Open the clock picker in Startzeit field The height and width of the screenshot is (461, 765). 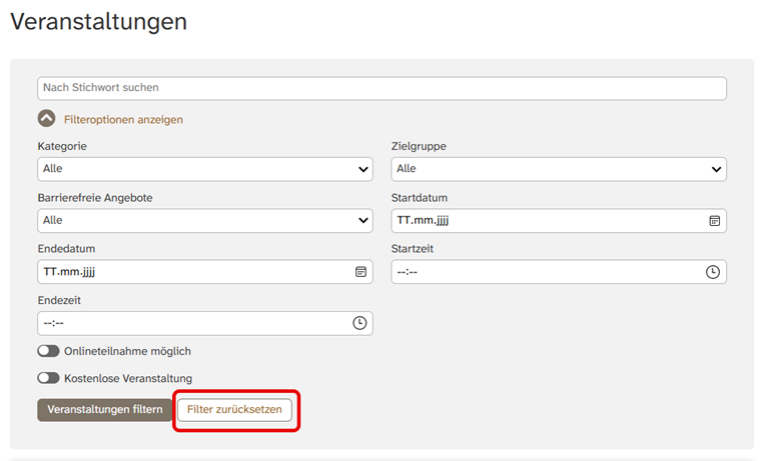point(713,272)
